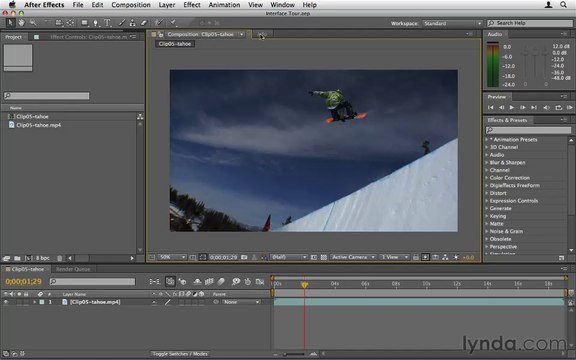This screenshot has width=576, height=360.
Task: Open the (Half) resolution dropdown
Action: (x=289, y=258)
